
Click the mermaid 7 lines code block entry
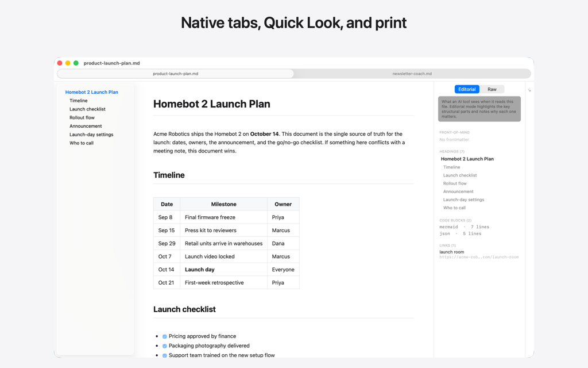click(464, 227)
